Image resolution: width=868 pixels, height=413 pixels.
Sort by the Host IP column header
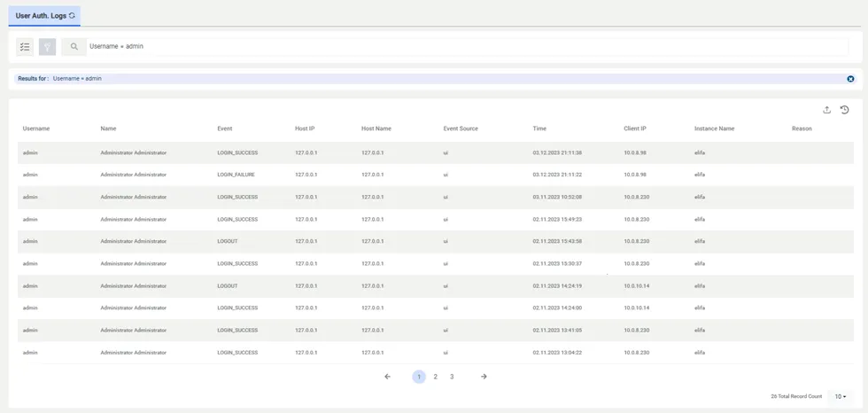click(305, 129)
